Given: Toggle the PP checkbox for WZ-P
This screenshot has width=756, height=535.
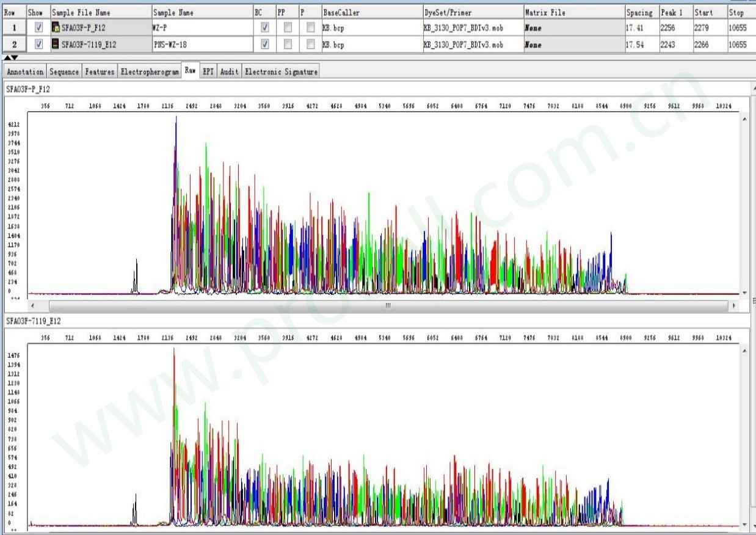Looking at the screenshot, I should coord(288,27).
